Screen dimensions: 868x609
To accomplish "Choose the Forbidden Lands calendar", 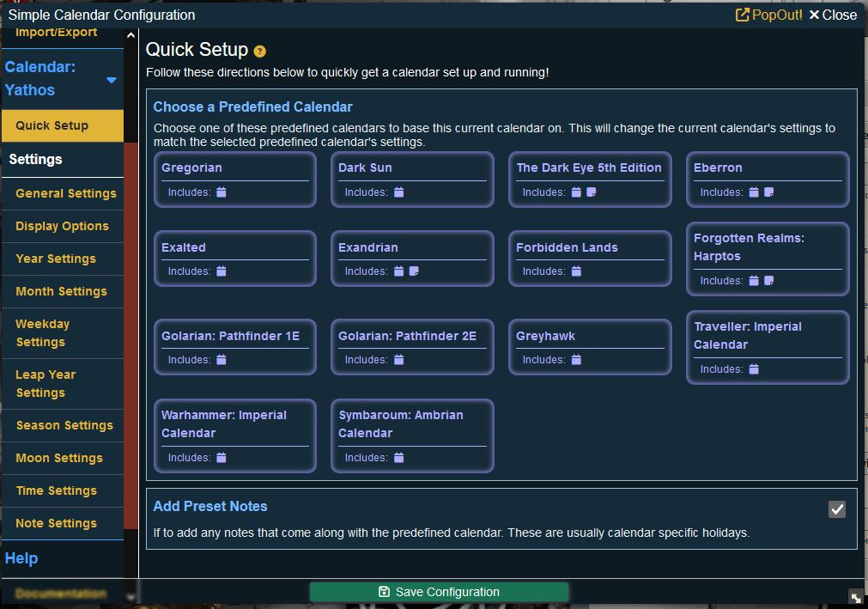I will pyautogui.click(x=590, y=259).
